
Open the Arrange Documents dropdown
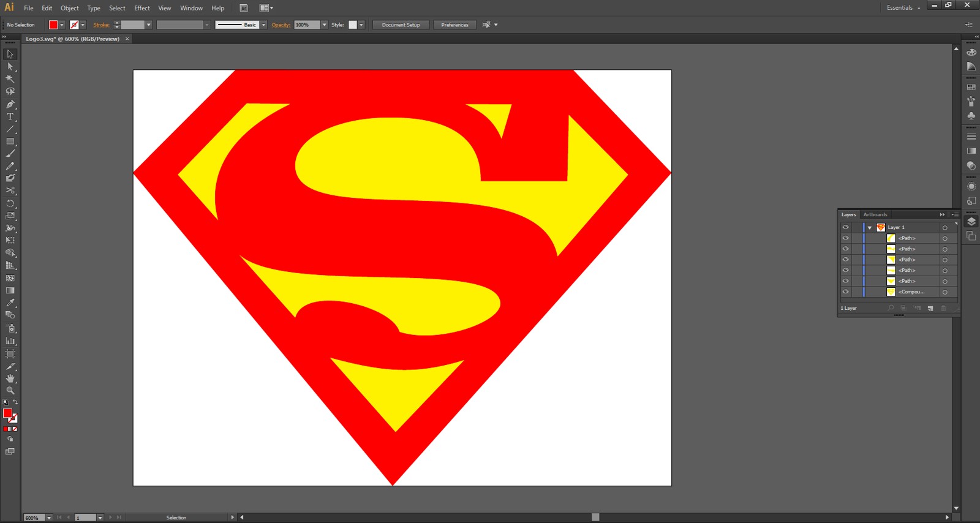point(266,8)
